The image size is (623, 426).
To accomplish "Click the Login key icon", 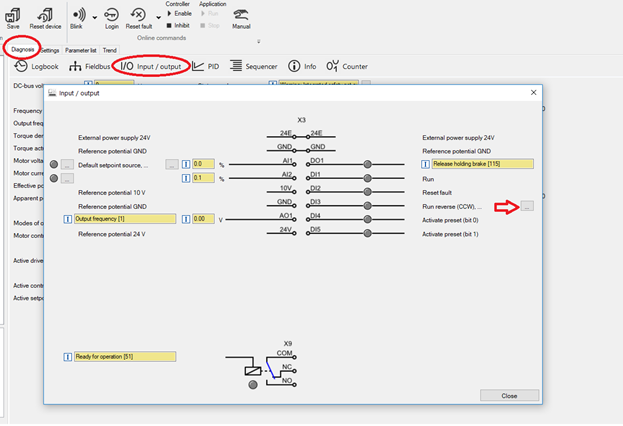I will click(x=111, y=15).
